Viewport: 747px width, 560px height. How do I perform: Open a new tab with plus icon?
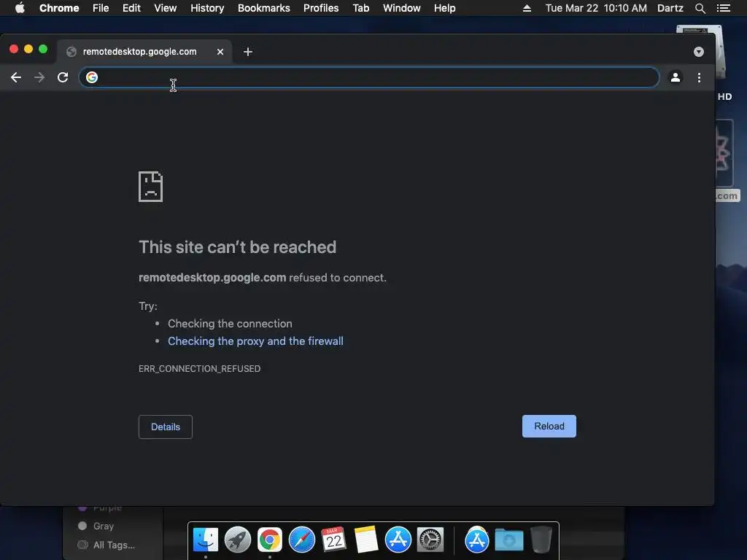[248, 52]
